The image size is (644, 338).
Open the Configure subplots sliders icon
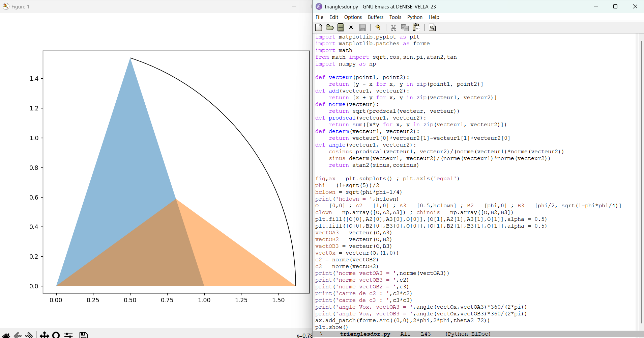(68, 335)
